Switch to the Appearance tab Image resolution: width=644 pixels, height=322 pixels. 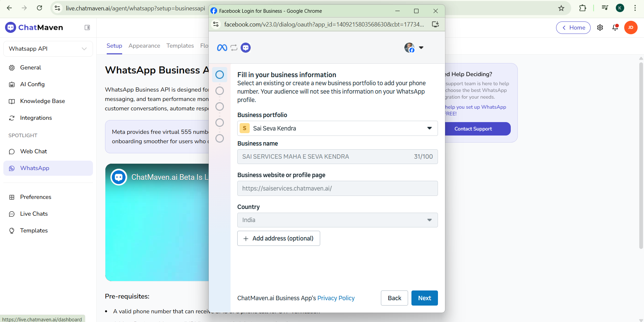point(144,46)
